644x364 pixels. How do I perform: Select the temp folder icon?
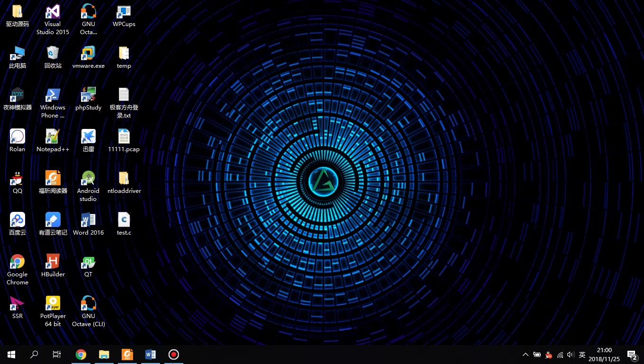click(x=124, y=54)
